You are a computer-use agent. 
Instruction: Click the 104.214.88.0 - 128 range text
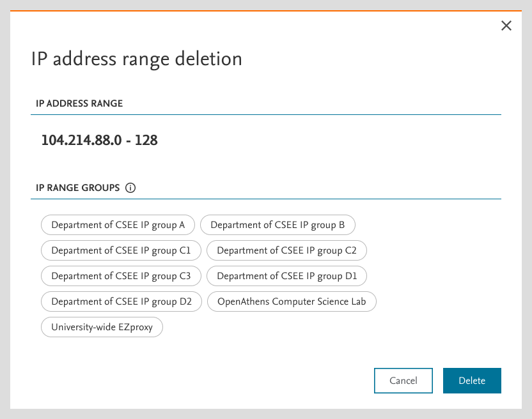(x=99, y=140)
